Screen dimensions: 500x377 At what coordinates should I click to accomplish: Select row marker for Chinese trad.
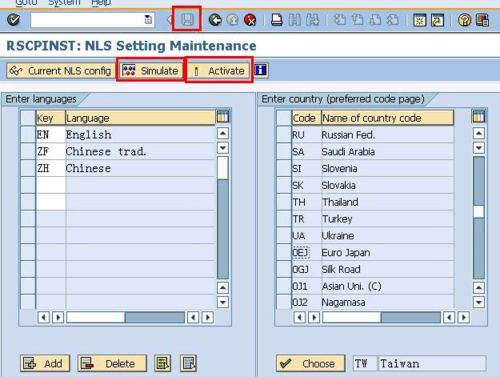[28, 151]
